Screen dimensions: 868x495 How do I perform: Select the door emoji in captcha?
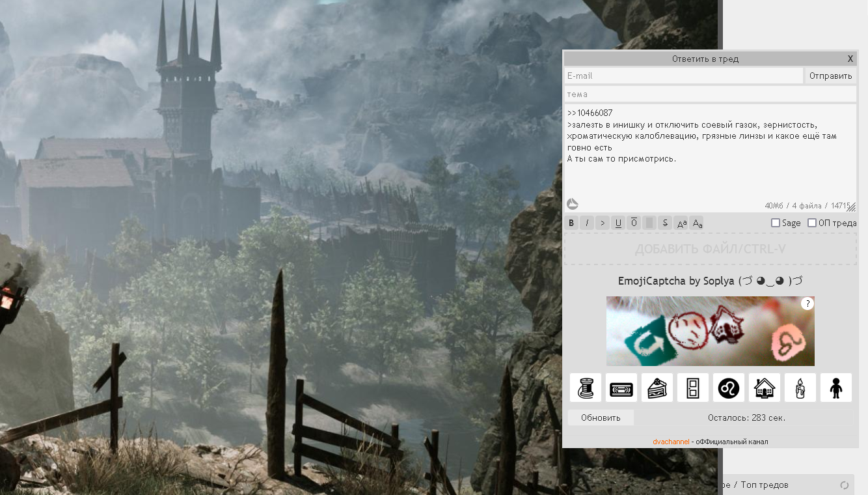coord(693,388)
